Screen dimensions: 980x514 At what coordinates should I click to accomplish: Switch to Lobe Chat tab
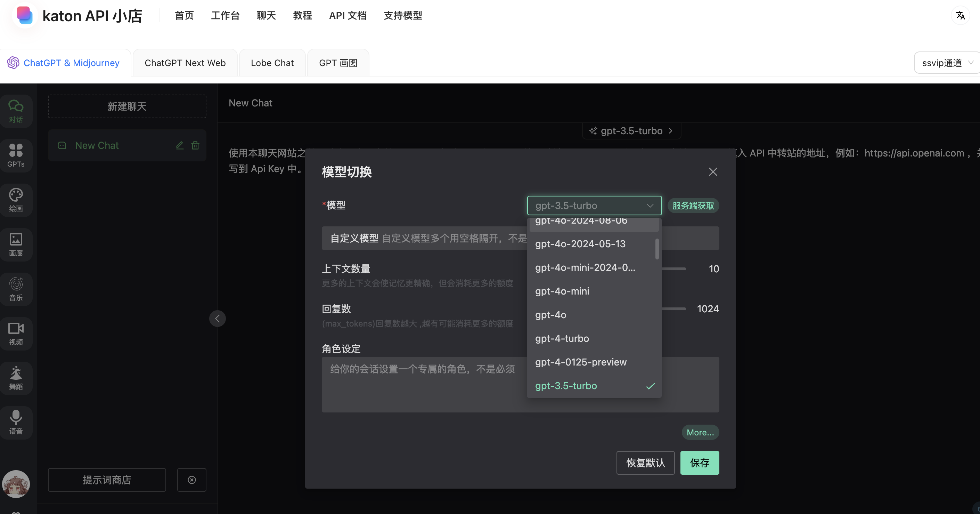[272, 63]
